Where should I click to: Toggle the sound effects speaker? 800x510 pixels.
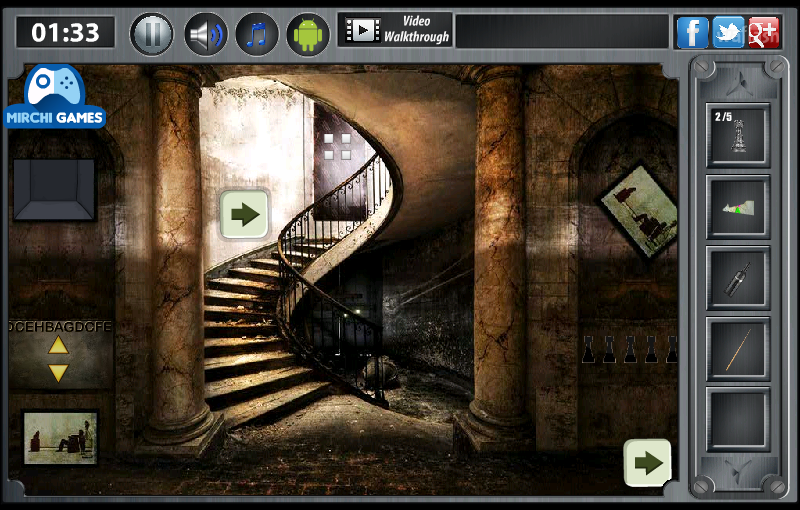point(206,34)
